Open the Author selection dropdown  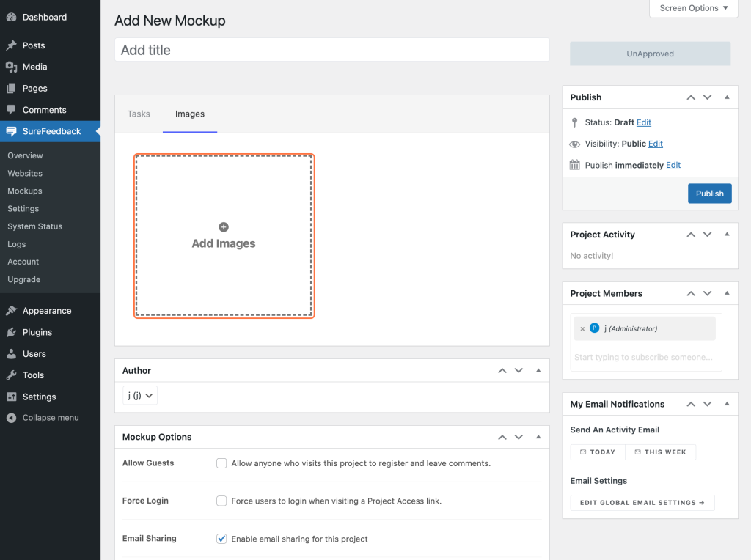[139, 394]
